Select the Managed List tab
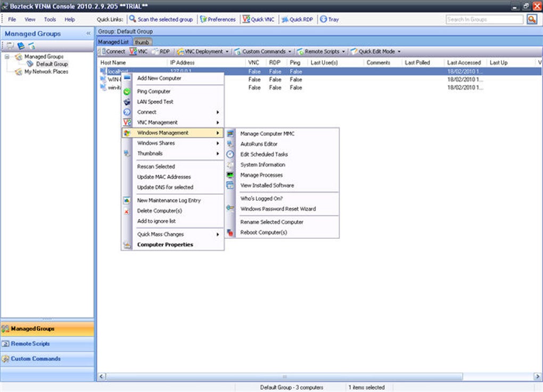The image size is (543, 392). (113, 42)
